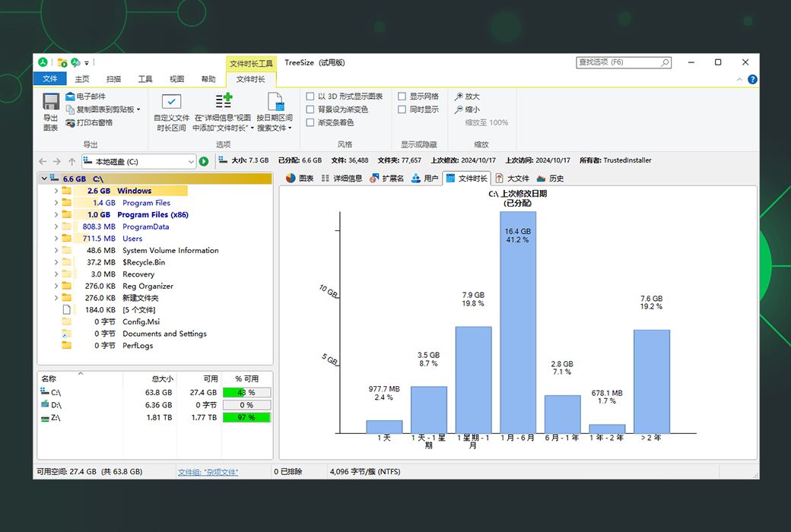791x532 pixels.
Task: Click the E-mail (电子邮件) icon
Action: click(71, 97)
